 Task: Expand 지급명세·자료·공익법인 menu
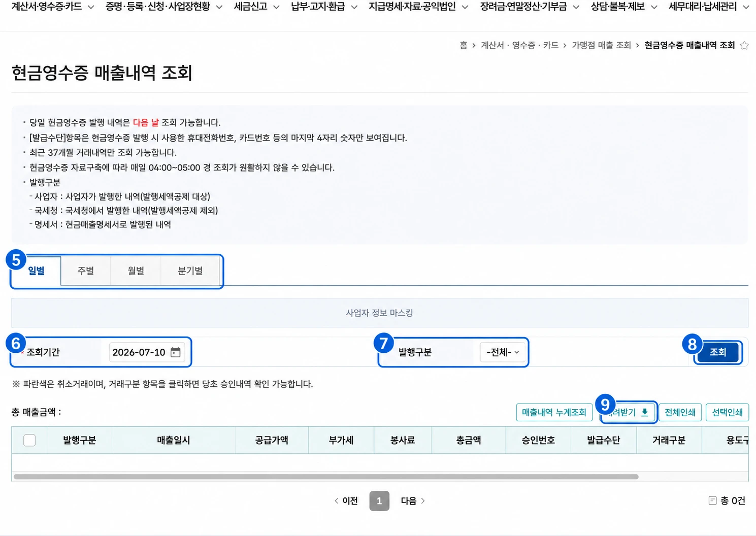pos(418,7)
